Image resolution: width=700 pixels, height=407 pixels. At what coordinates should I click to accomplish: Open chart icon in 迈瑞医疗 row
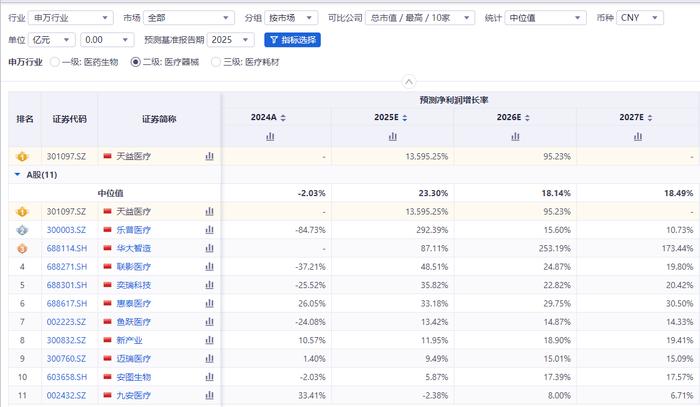[x=209, y=358]
